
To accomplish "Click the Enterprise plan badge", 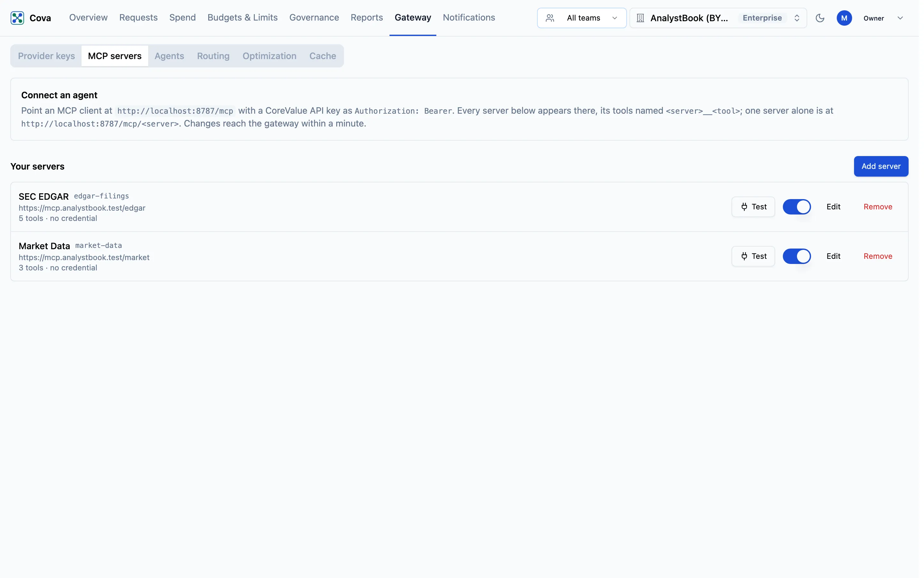I will [x=762, y=18].
